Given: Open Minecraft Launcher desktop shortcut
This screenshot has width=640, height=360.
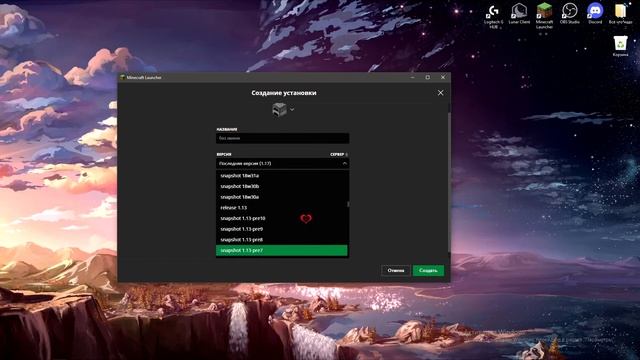Looking at the screenshot, I should point(544,16).
